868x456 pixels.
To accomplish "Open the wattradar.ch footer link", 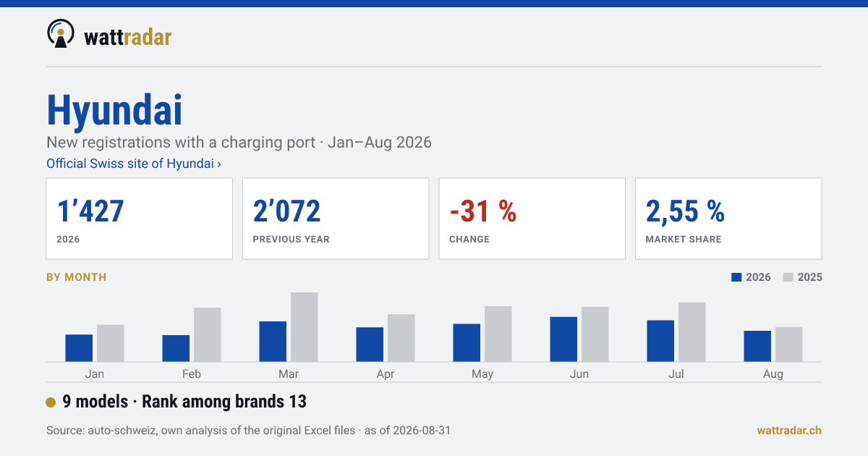I will (x=789, y=430).
